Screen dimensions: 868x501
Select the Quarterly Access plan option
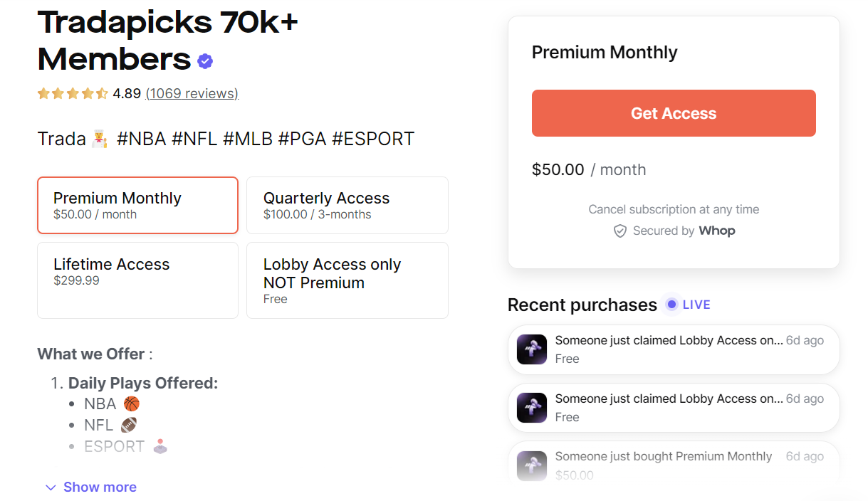347,205
